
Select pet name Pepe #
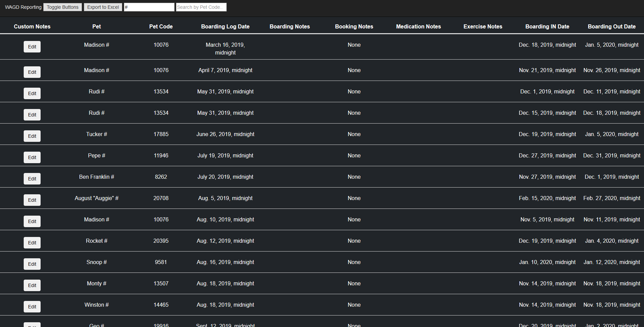[96, 155]
